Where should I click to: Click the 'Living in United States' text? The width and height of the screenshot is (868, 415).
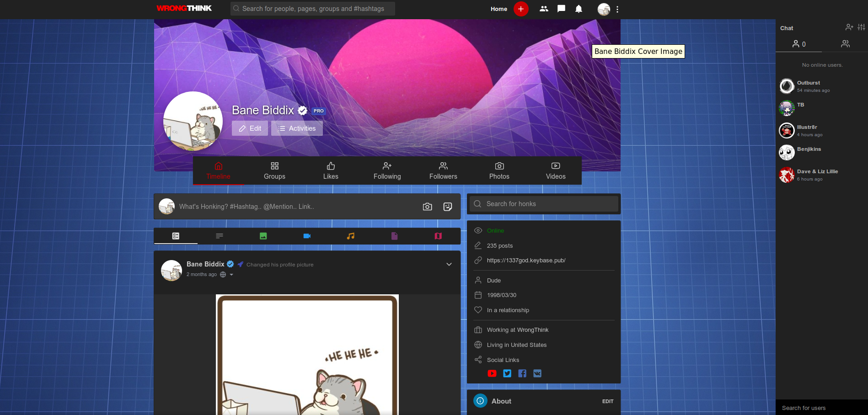pyautogui.click(x=517, y=345)
